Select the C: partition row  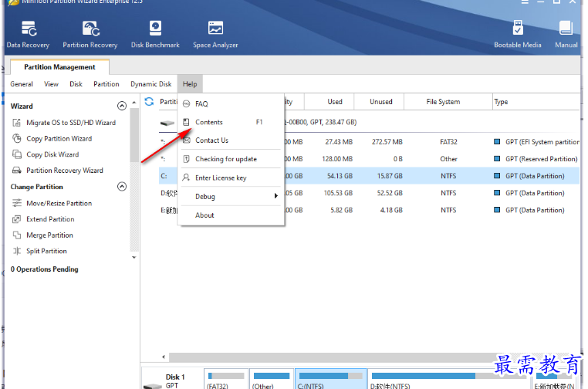[x=370, y=176]
